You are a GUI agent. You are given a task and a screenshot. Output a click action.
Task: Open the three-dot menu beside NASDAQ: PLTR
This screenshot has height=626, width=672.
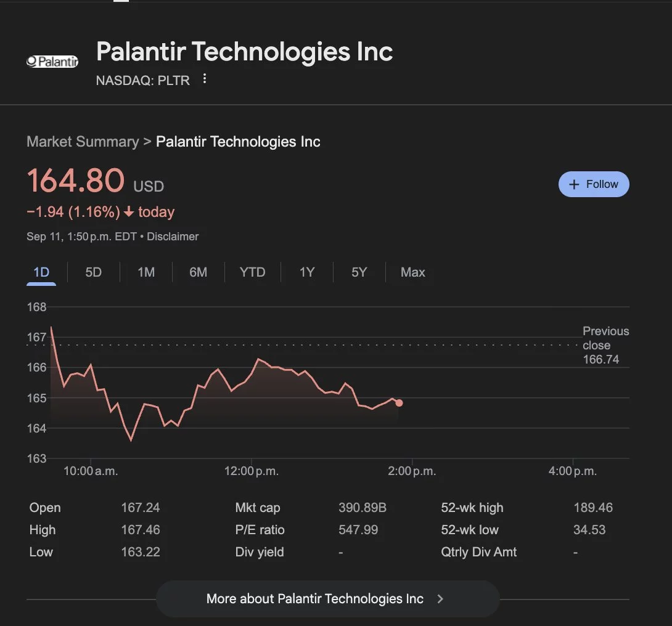pos(205,78)
